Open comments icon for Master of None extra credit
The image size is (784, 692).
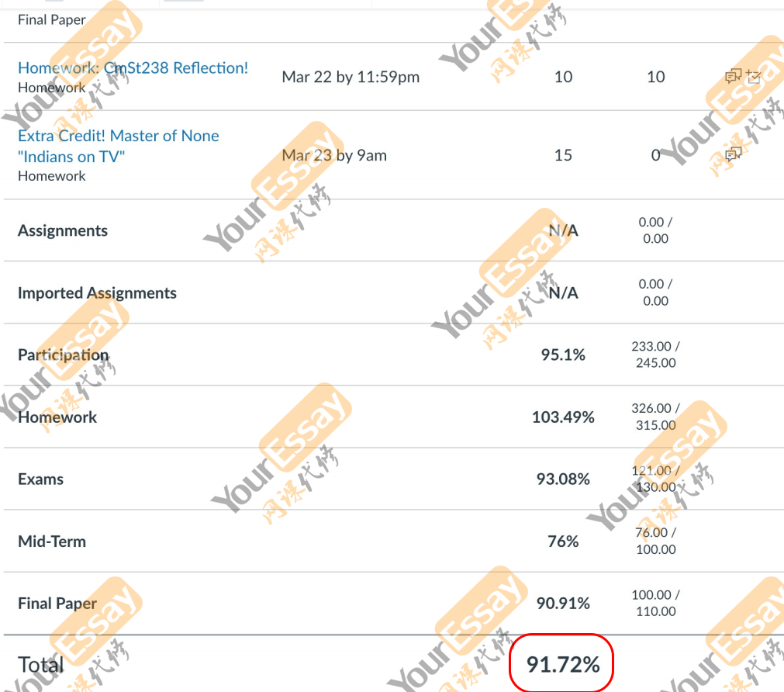coord(734,154)
